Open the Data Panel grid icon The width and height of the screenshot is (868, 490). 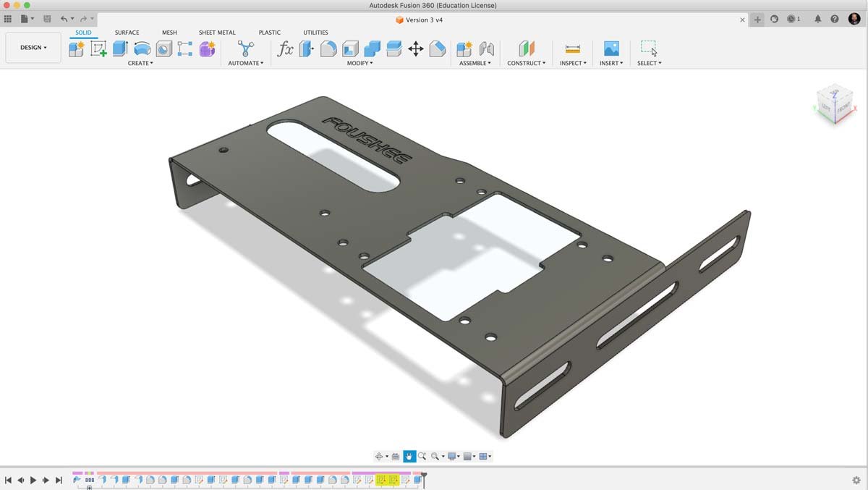click(x=8, y=19)
